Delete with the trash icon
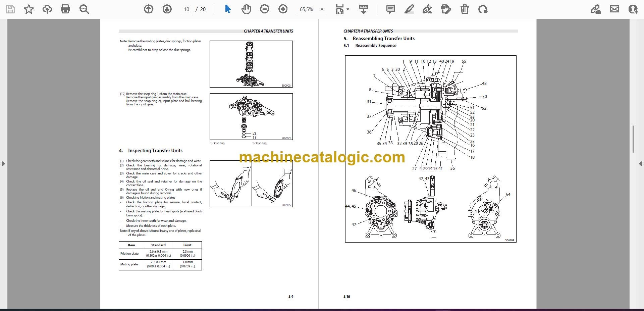Viewport: 644px width, 311px height. [465, 9]
